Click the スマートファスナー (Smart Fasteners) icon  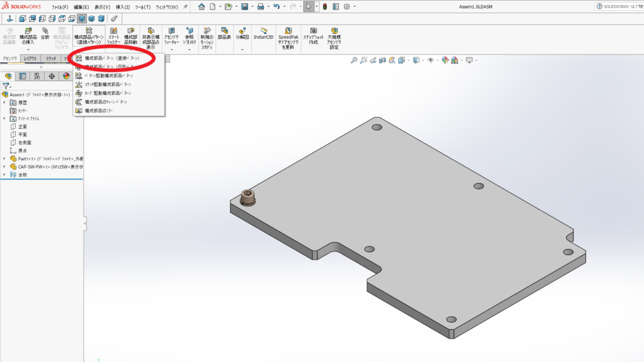113,34
